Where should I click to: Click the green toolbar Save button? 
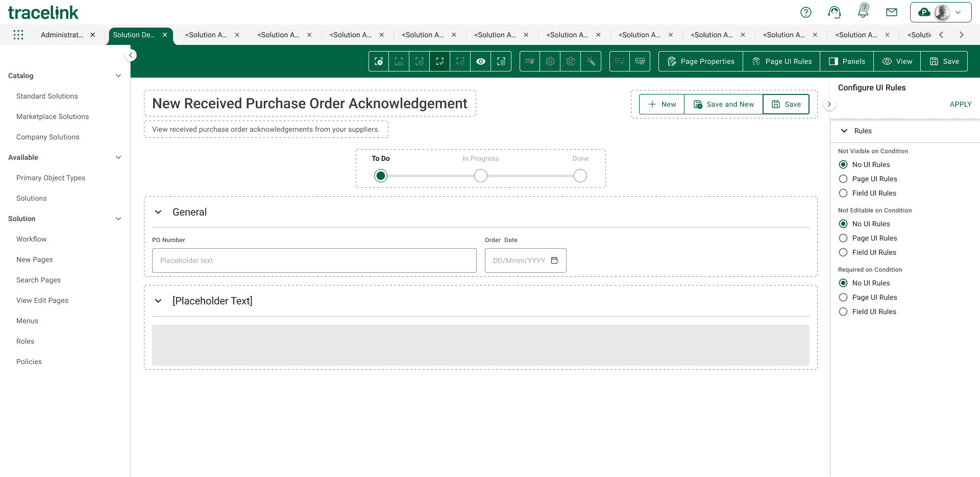pyautogui.click(x=944, y=61)
